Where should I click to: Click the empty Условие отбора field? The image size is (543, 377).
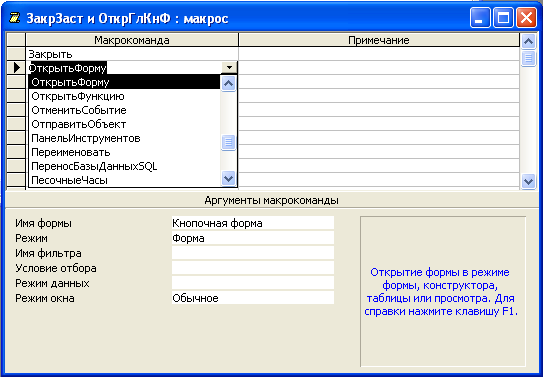[x=252, y=268]
